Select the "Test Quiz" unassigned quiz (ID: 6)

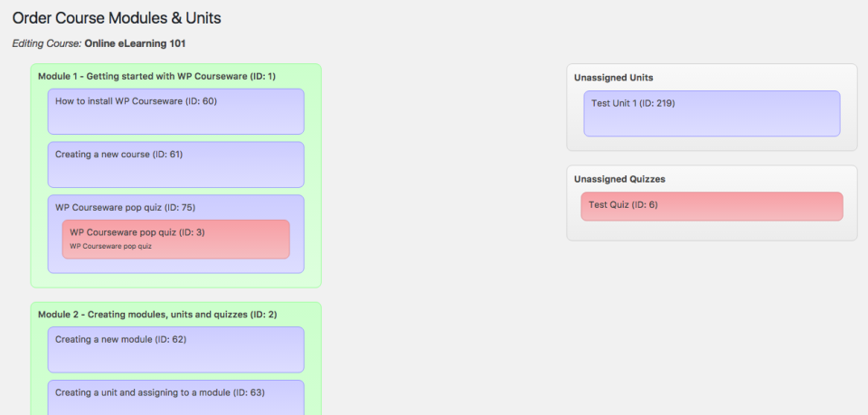pyautogui.click(x=623, y=205)
